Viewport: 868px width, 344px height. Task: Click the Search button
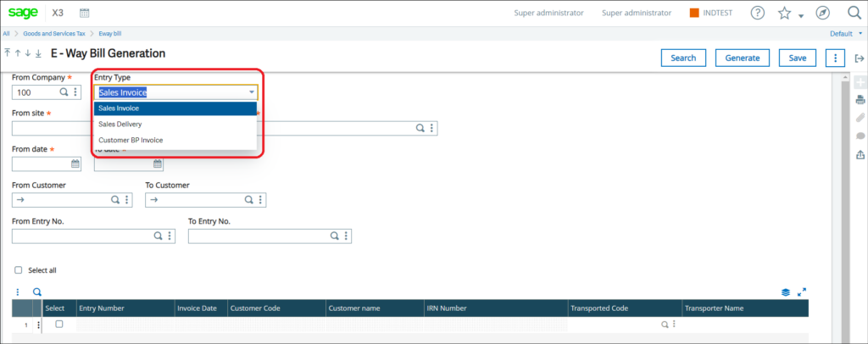coord(683,58)
